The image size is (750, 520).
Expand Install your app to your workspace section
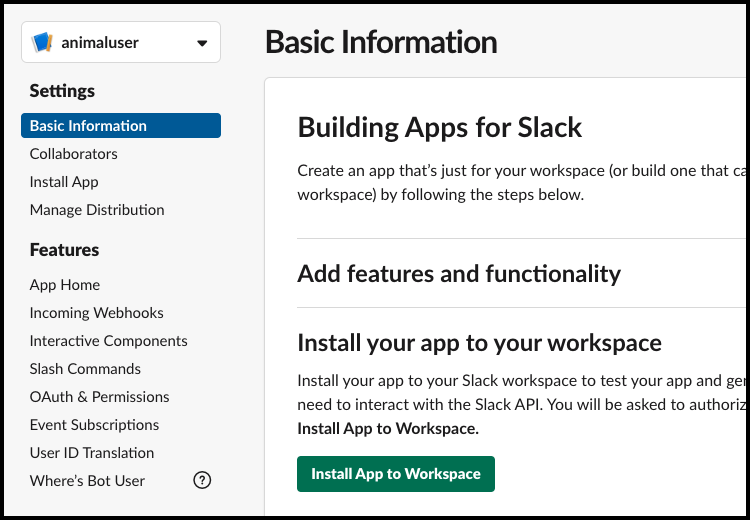479,343
